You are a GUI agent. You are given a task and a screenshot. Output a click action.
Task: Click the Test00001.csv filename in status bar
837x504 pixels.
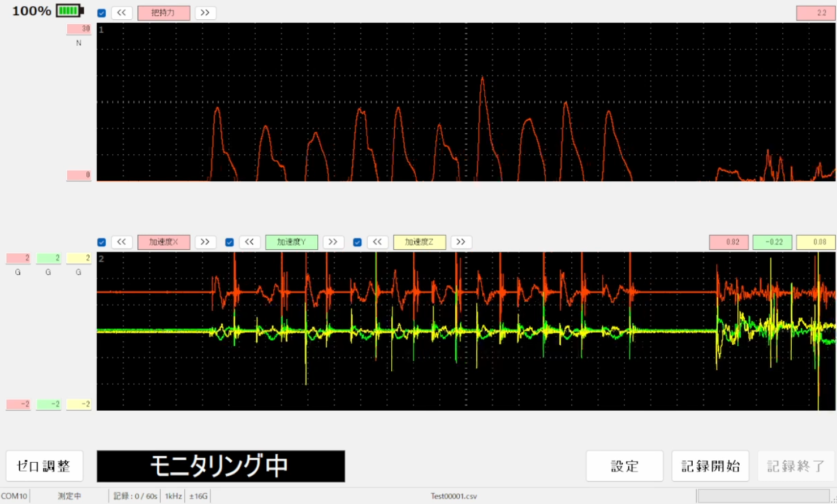click(x=454, y=496)
